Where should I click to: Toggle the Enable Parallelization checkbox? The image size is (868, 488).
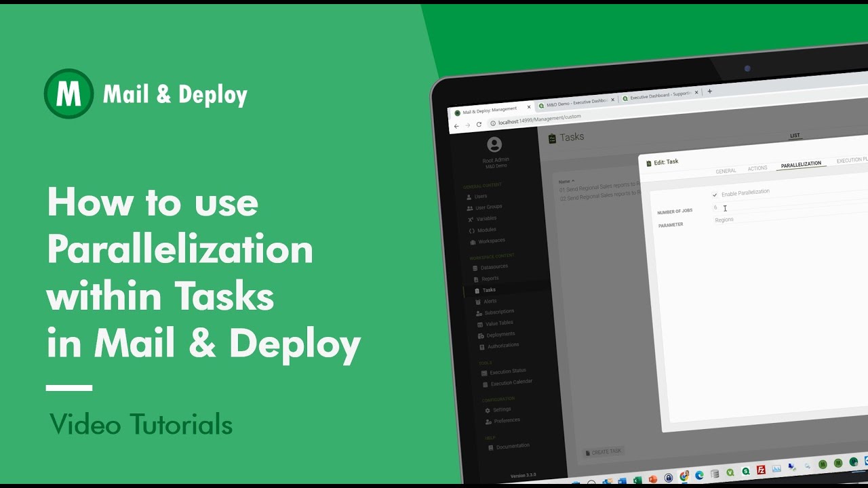pyautogui.click(x=715, y=195)
